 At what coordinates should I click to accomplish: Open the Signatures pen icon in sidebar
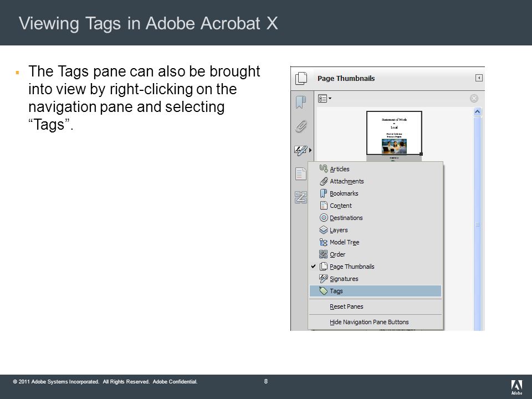(x=300, y=150)
